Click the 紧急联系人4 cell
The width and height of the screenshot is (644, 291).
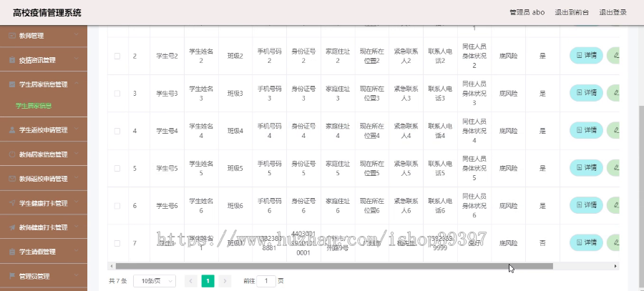[x=406, y=131]
